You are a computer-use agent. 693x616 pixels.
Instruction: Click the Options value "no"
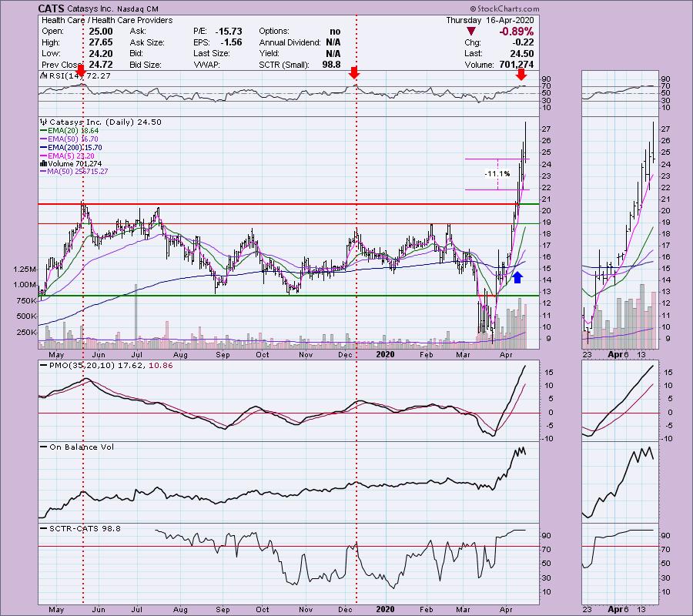coord(335,32)
